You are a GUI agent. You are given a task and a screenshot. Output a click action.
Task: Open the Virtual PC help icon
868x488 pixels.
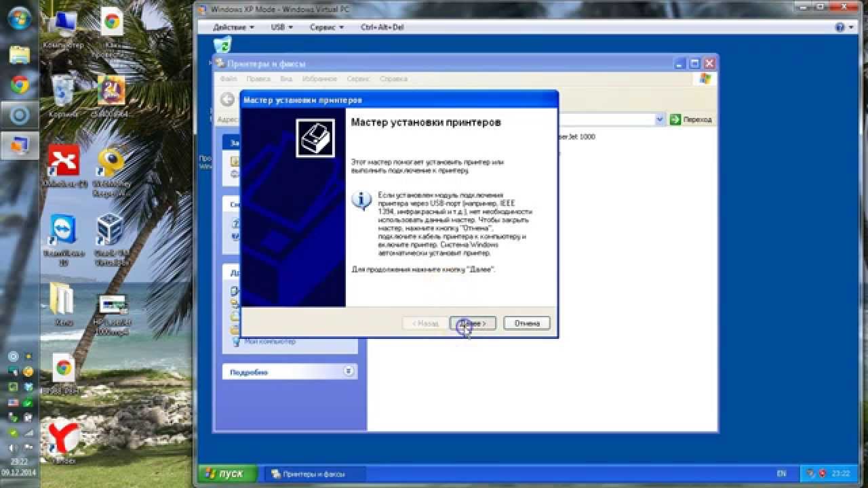[x=840, y=27]
